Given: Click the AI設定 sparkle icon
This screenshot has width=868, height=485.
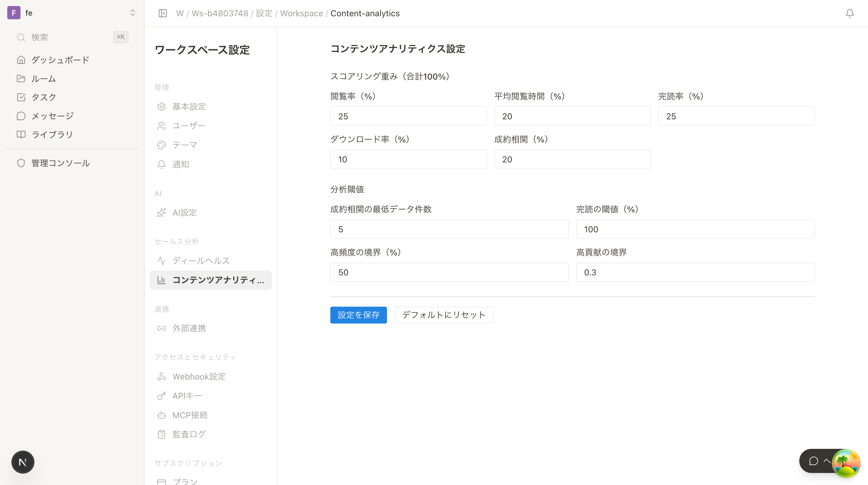Looking at the screenshot, I should tap(162, 212).
